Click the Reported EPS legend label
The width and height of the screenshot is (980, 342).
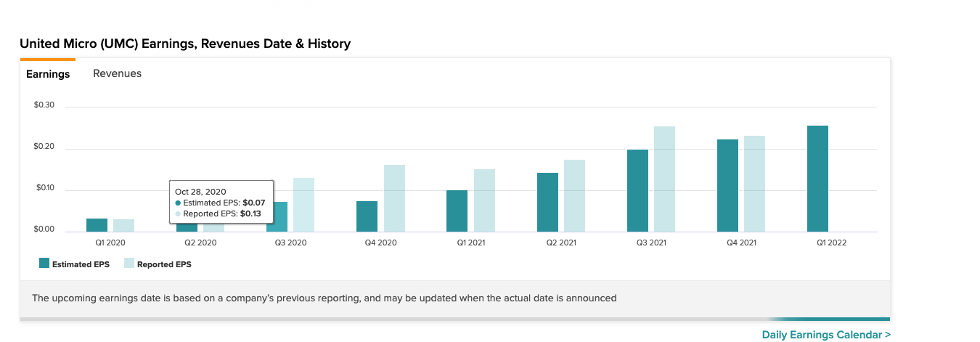(x=164, y=264)
